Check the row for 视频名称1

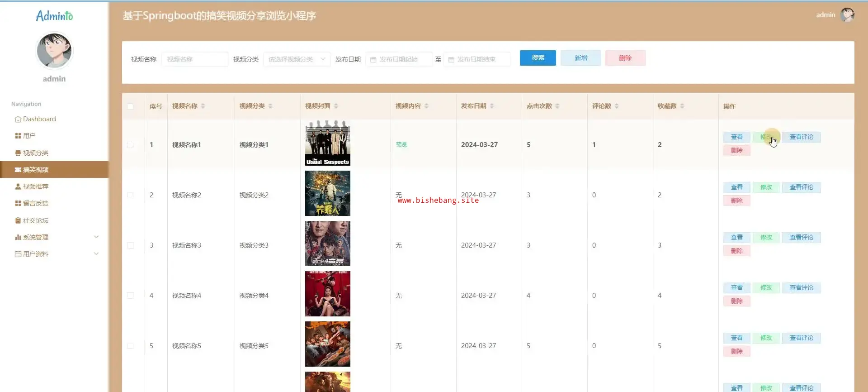coord(130,145)
